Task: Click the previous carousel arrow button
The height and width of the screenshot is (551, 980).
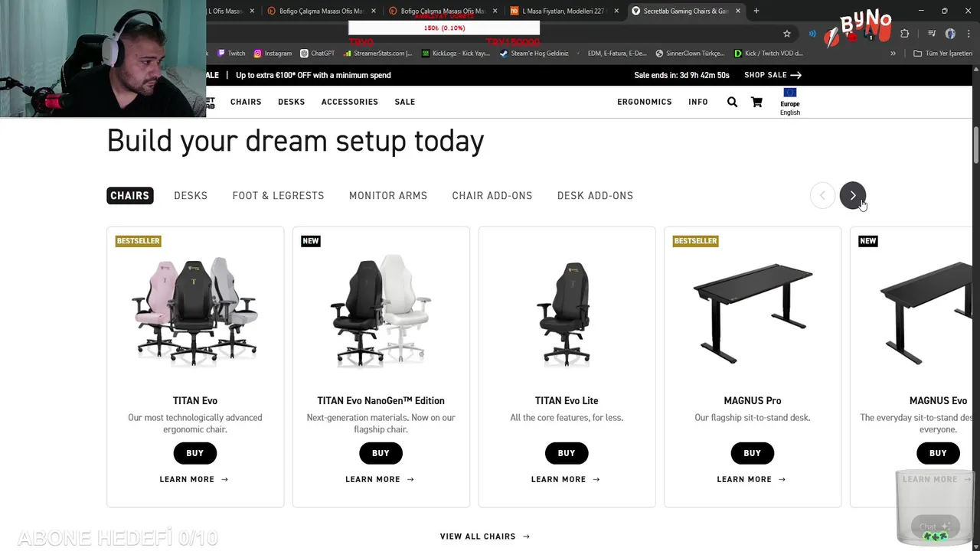Action: pyautogui.click(x=822, y=195)
